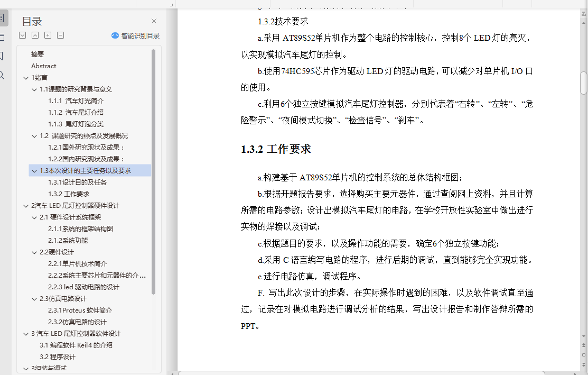
Task: Click the line b.使用74HC595芯片作为驱动
Action: (x=395, y=71)
